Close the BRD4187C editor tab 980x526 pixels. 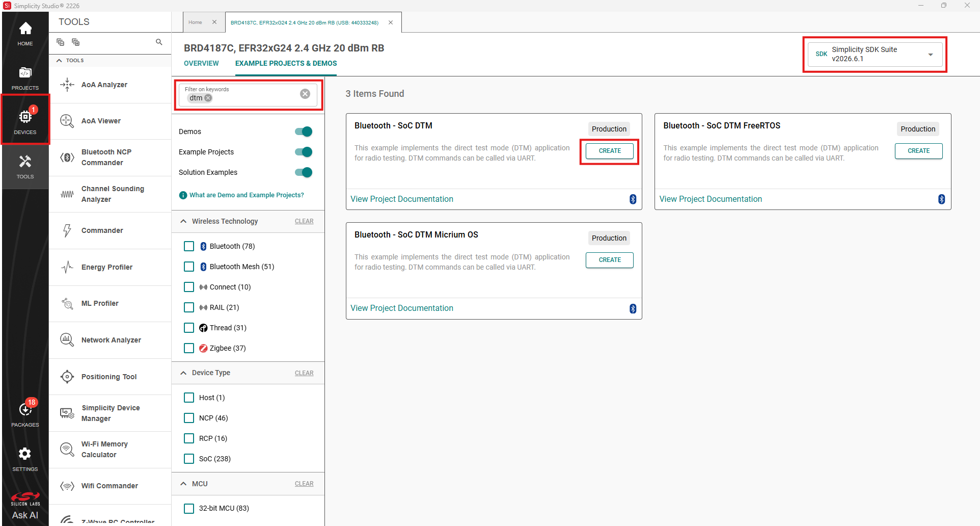[x=391, y=22]
